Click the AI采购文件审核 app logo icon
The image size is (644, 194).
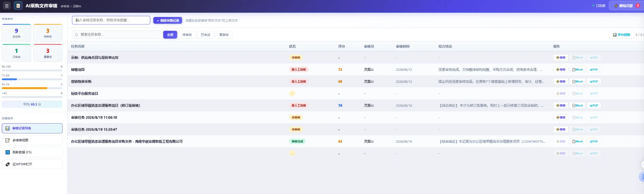[x=18, y=6]
